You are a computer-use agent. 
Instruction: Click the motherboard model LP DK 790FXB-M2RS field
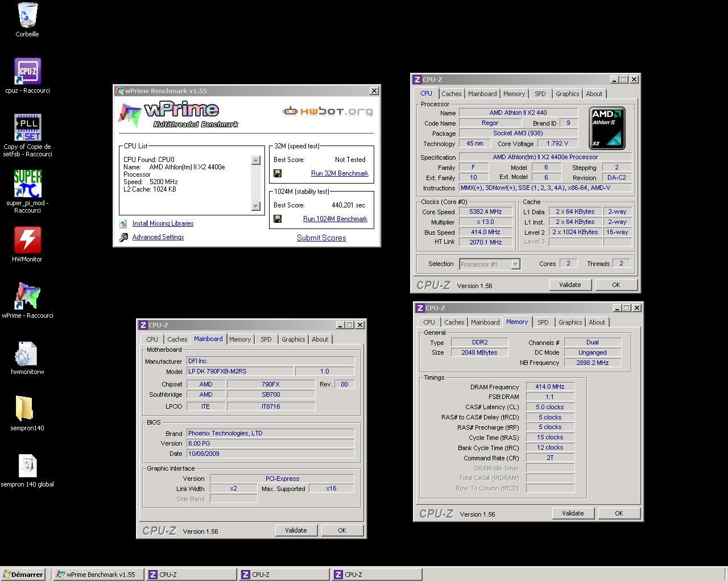click(240, 371)
